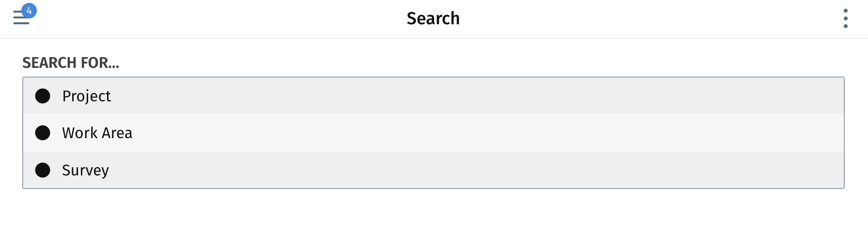
Task: Click the Survey label text
Action: tap(85, 170)
